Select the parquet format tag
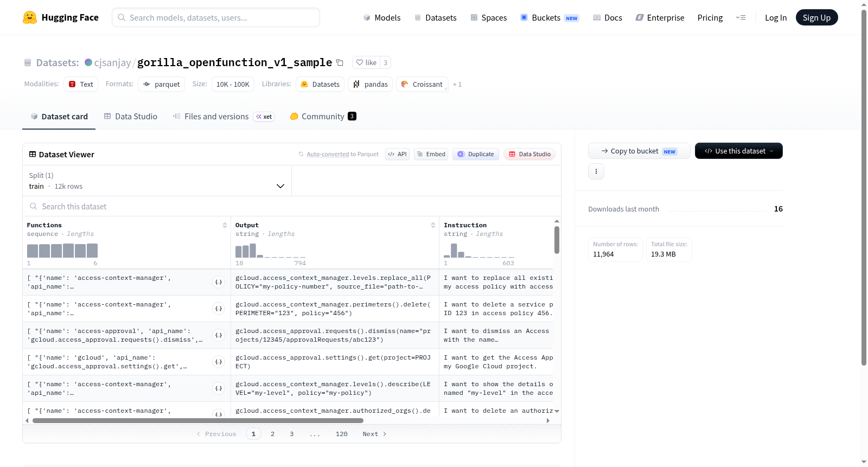 (162, 84)
